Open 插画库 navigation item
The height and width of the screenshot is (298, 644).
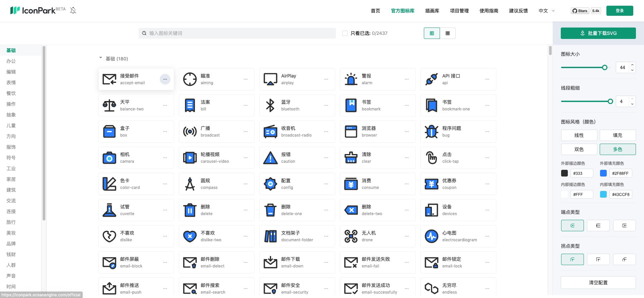(432, 11)
